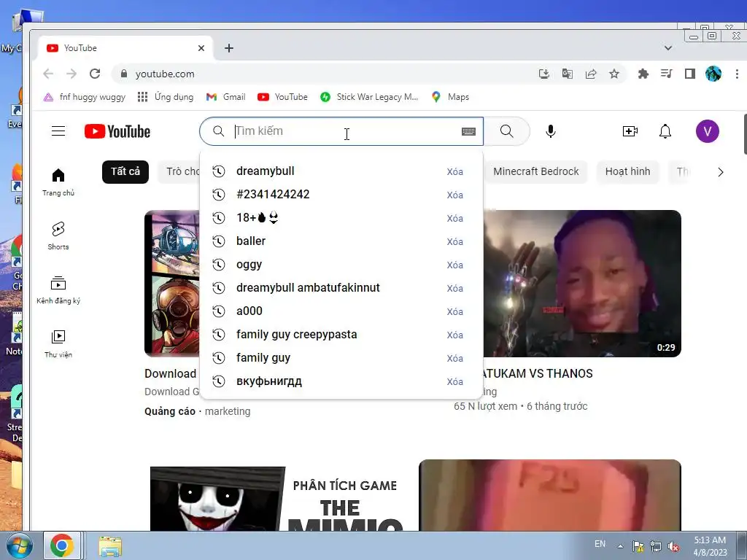
Task: Select suggestion dreamybull
Action: (x=341, y=171)
